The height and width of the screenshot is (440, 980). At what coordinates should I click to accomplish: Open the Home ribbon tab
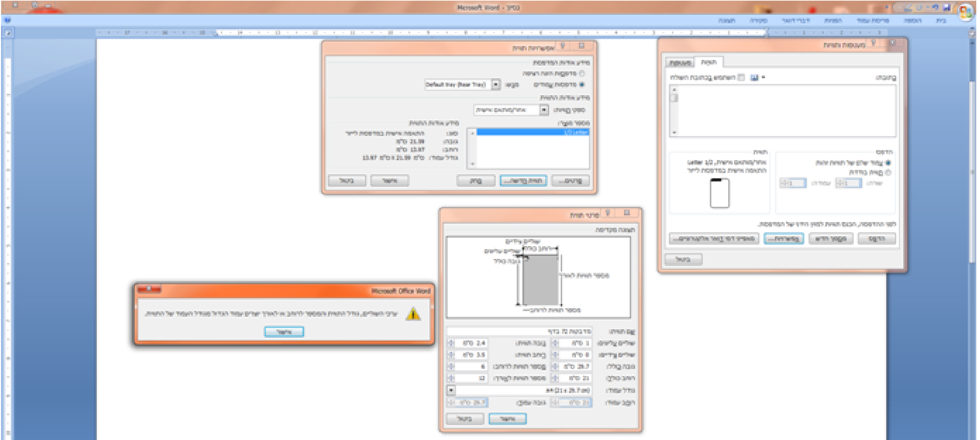pos(941,21)
